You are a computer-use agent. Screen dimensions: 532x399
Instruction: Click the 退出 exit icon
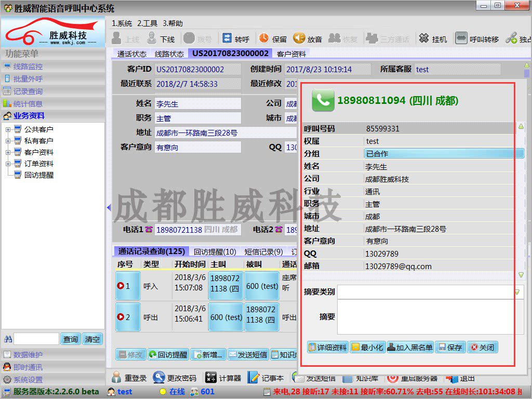451,379
